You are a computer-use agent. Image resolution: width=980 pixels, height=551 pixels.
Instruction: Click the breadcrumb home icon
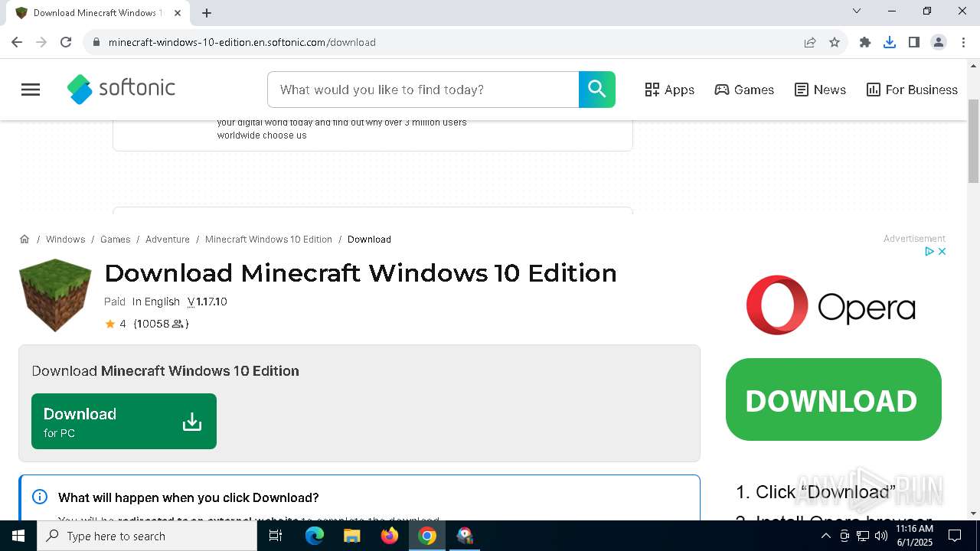click(24, 240)
